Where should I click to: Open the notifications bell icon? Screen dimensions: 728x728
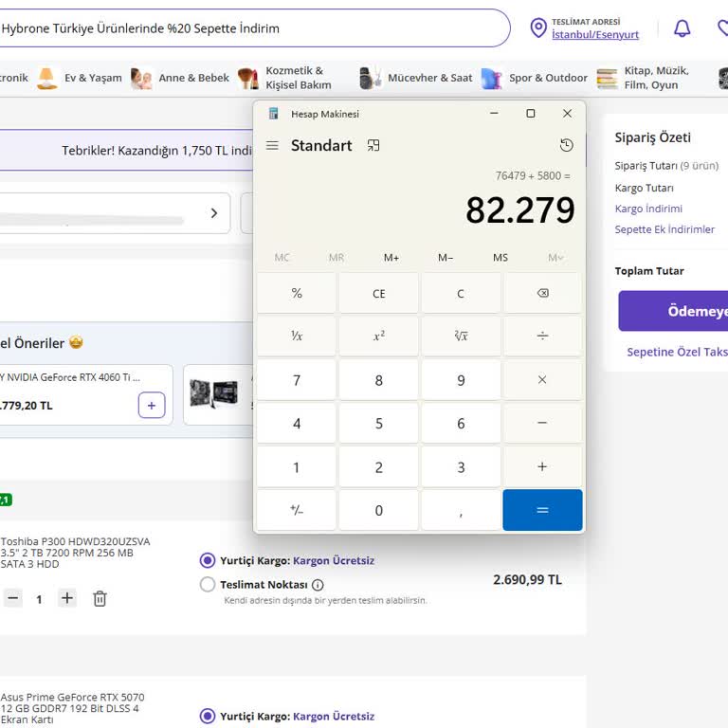tap(682, 28)
